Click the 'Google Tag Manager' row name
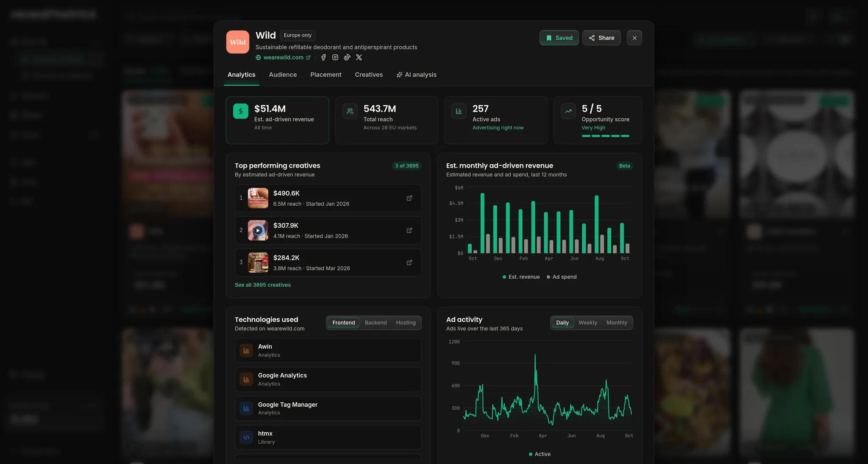Viewport: 868px width, 464px height. [x=288, y=405]
